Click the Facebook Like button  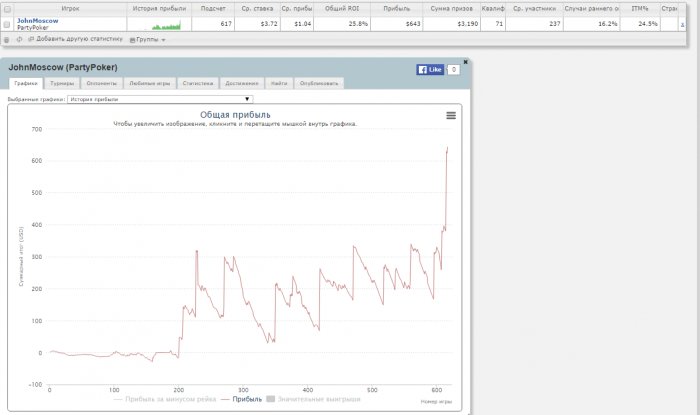(x=429, y=70)
